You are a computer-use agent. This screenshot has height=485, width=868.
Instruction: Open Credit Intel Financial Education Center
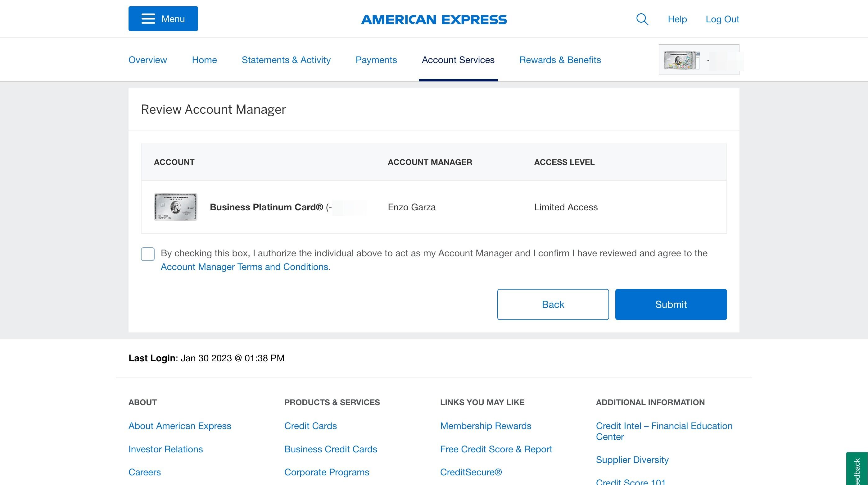point(664,431)
